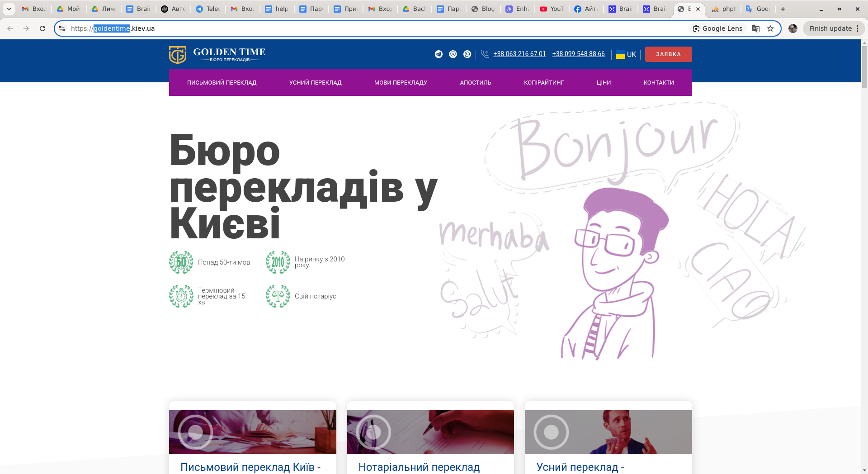Viewport: 868px width, 474px height.
Task: Call phone number +38 063 216 67 01
Action: [519, 54]
